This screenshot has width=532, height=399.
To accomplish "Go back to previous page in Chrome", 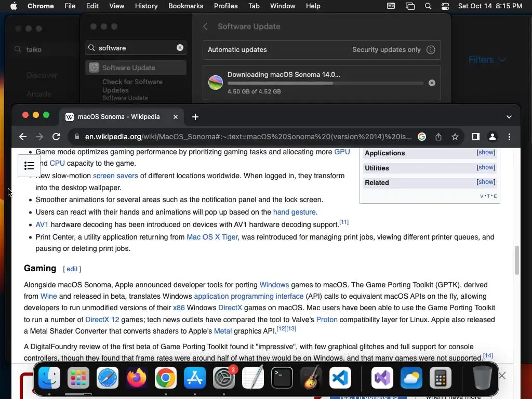I will click(23, 137).
